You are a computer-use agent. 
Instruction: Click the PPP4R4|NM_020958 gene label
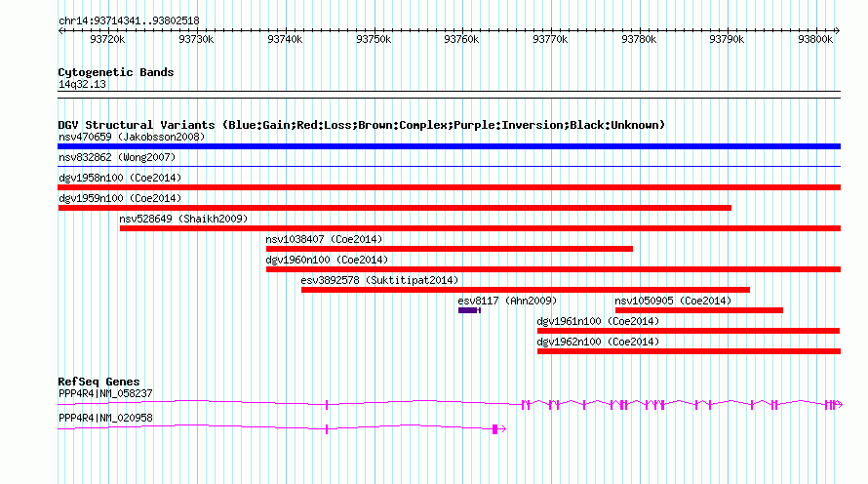pos(105,418)
